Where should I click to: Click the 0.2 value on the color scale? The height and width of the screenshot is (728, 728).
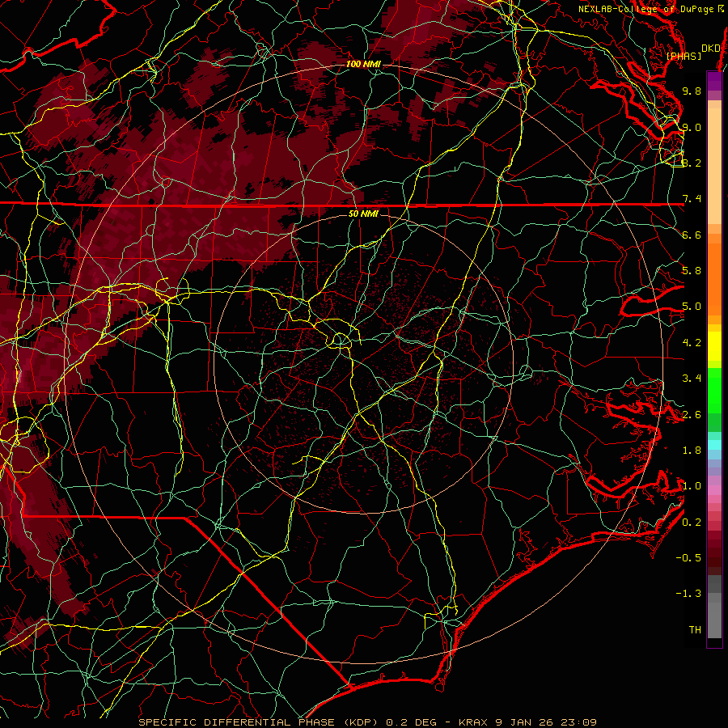point(692,523)
